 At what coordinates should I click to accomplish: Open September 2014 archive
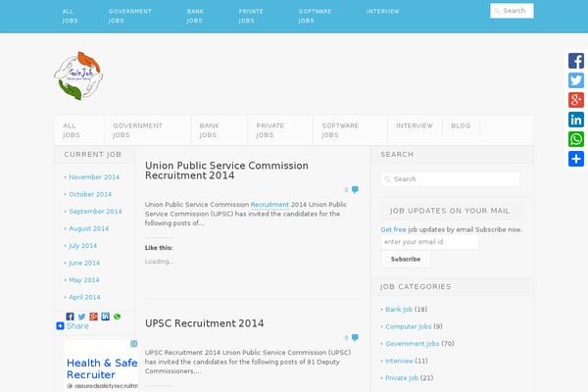coord(95,212)
